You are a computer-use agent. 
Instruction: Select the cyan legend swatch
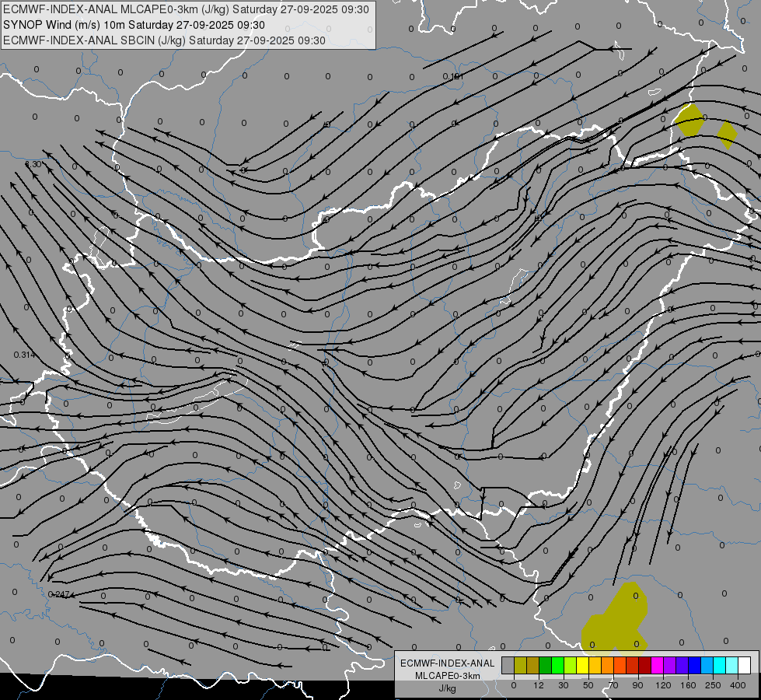719,665
